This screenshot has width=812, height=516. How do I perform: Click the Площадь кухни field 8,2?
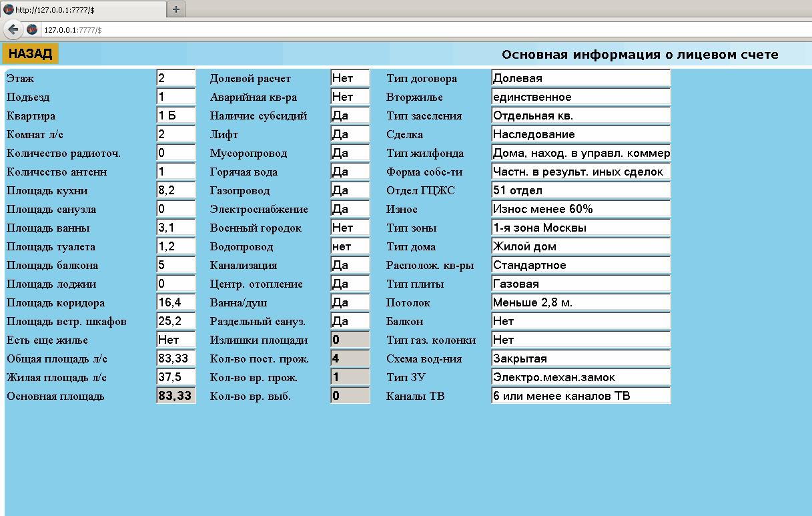(176, 190)
